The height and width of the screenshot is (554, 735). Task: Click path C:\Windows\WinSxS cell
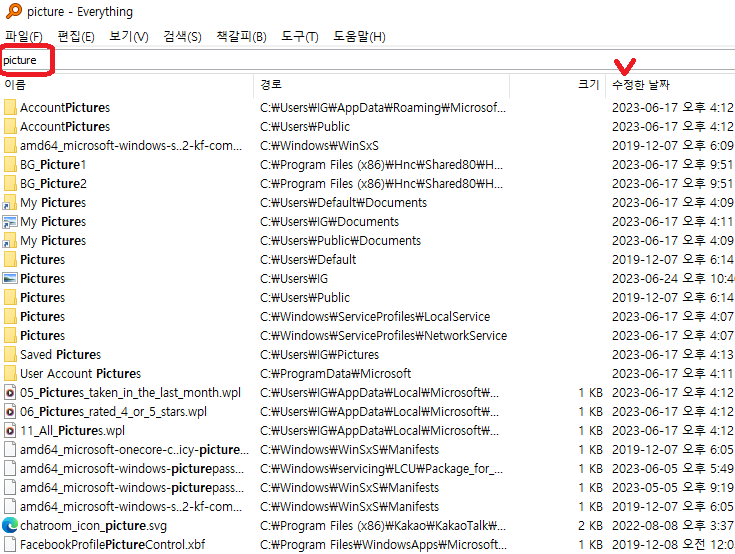tap(319, 145)
